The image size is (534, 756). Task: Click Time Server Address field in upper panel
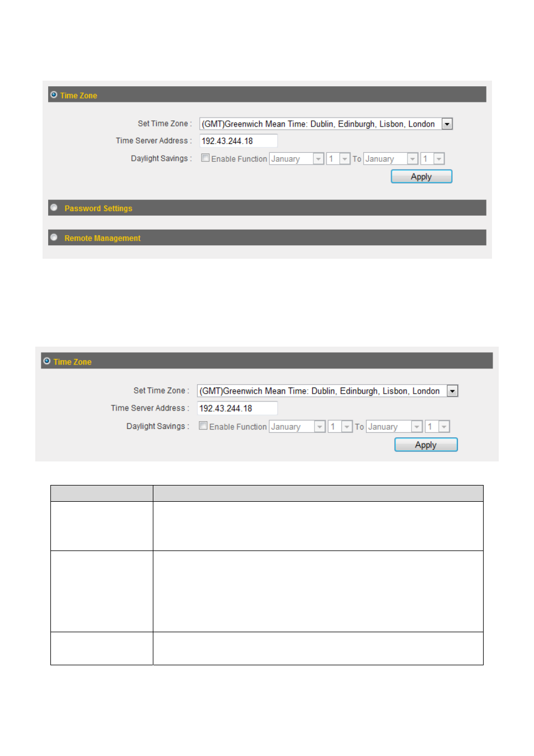coord(238,141)
